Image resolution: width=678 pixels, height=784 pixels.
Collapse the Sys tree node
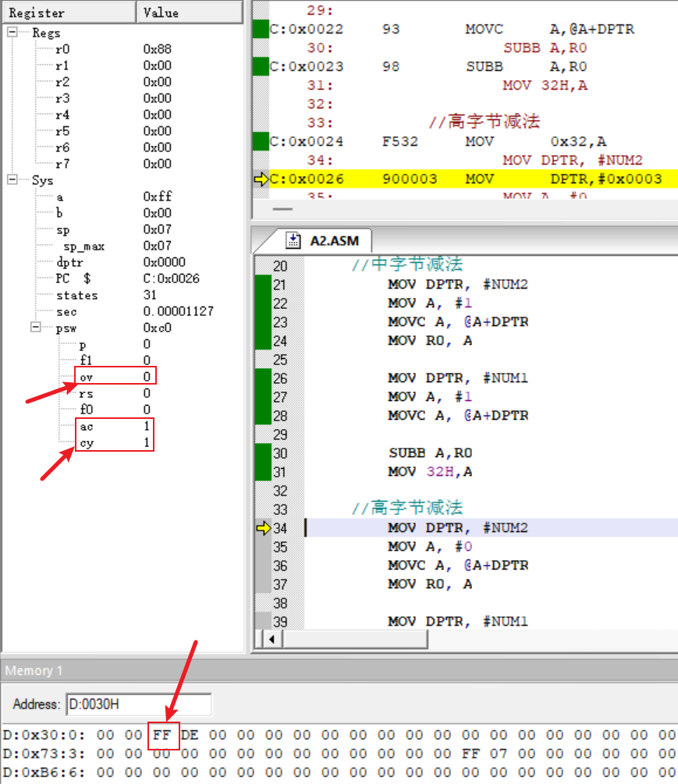(x=12, y=179)
